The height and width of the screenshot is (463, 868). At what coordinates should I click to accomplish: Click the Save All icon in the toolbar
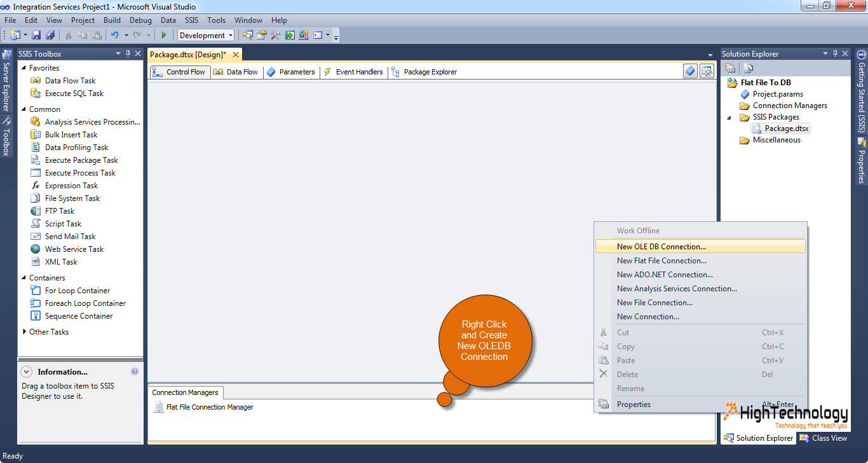click(x=50, y=36)
